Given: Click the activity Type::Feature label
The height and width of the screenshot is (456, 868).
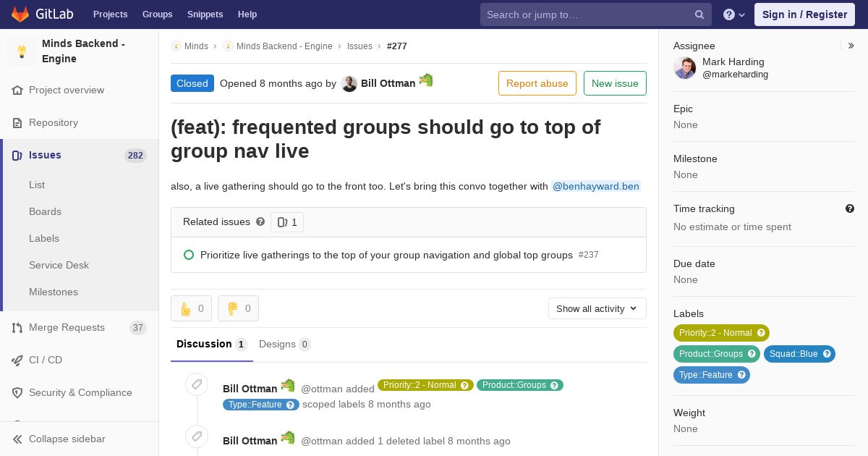Looking at the screenshot, I should [x=261, y=405].
